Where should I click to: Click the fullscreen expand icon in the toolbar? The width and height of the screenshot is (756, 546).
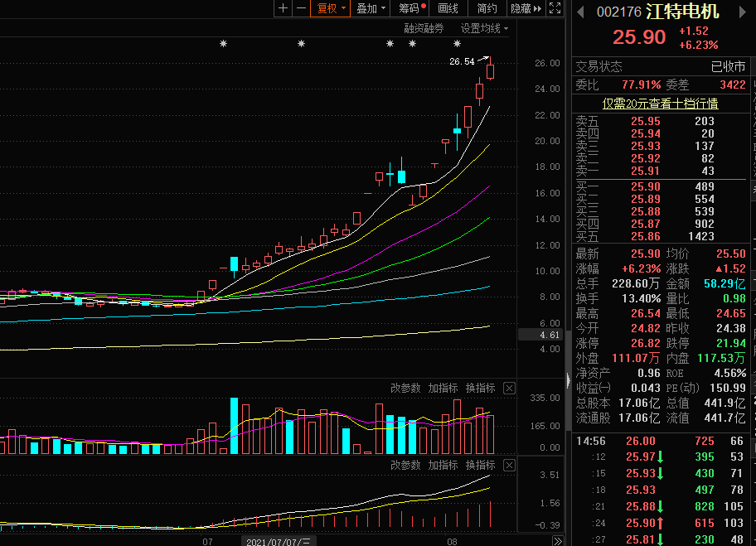click(x=555, y=8)
